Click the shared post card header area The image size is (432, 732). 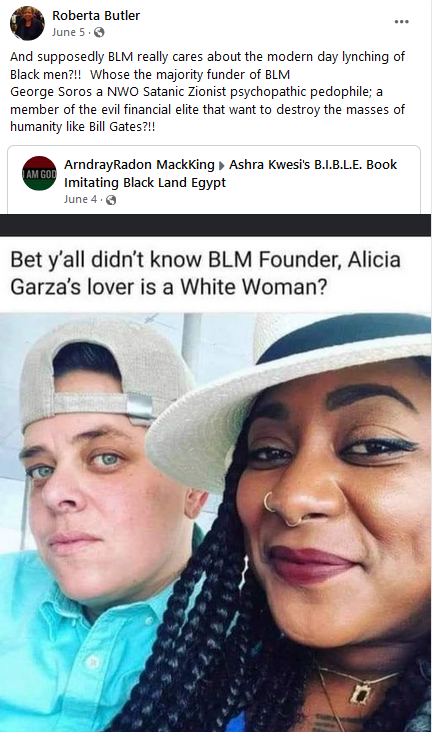click(214, 180)
